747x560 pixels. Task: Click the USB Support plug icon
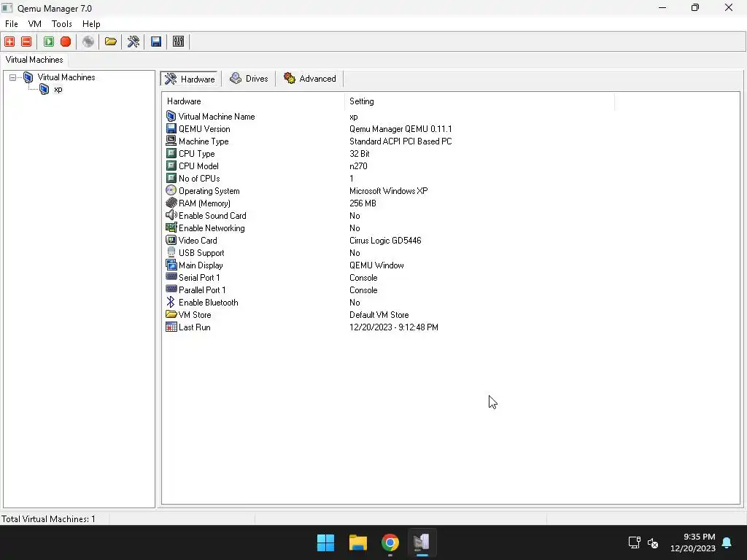point(171,252)
